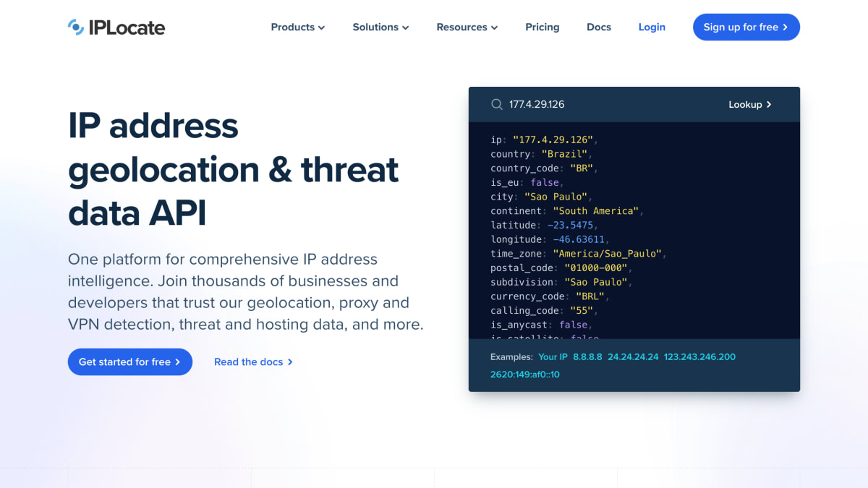Viewport: 868px width, 488px height.
Task: Go to the Login page
Action: click(652, 27)
